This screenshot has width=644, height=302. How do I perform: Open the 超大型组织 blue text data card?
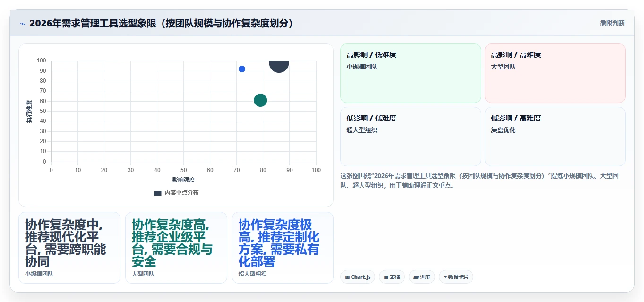(283, 248)
